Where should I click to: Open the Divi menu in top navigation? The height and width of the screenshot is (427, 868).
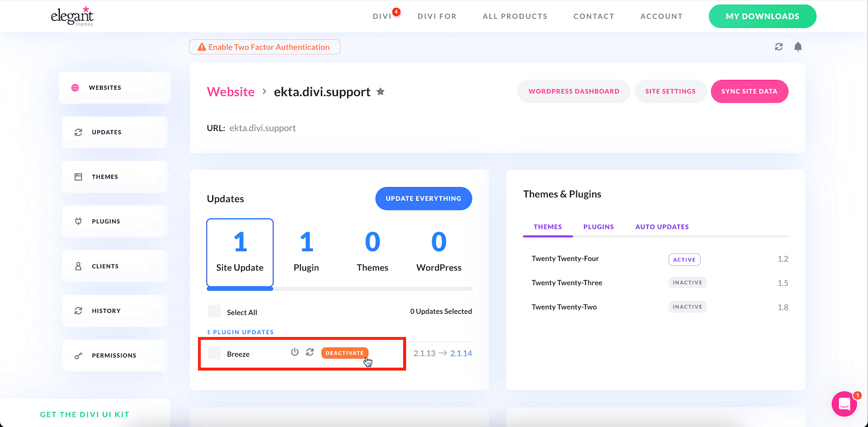(382, 16)
